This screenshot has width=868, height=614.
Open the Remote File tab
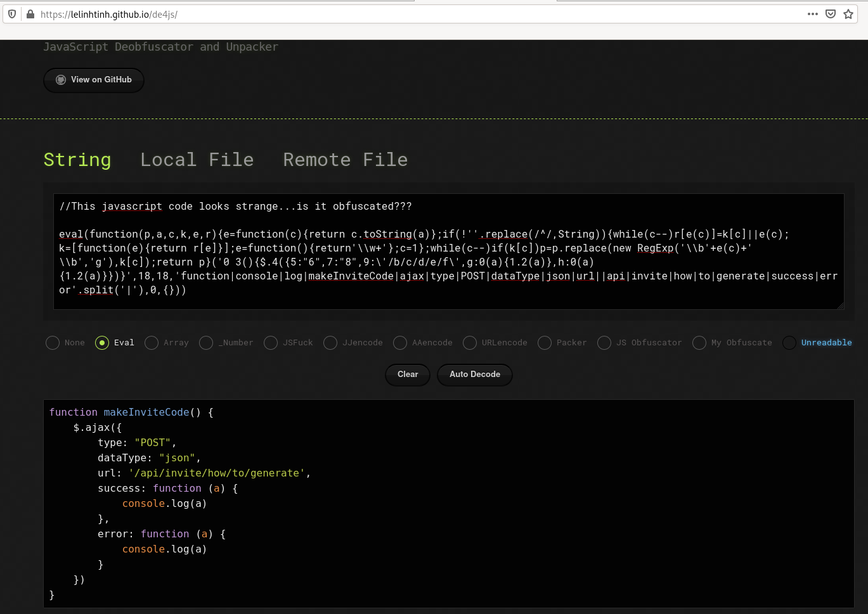point(345,160)
